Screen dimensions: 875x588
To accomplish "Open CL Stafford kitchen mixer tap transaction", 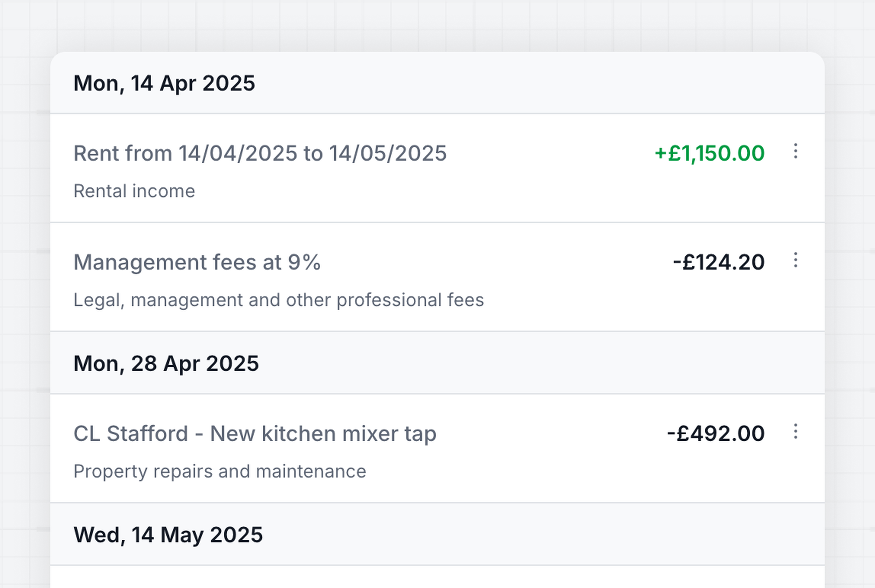I will click(254, 434).
